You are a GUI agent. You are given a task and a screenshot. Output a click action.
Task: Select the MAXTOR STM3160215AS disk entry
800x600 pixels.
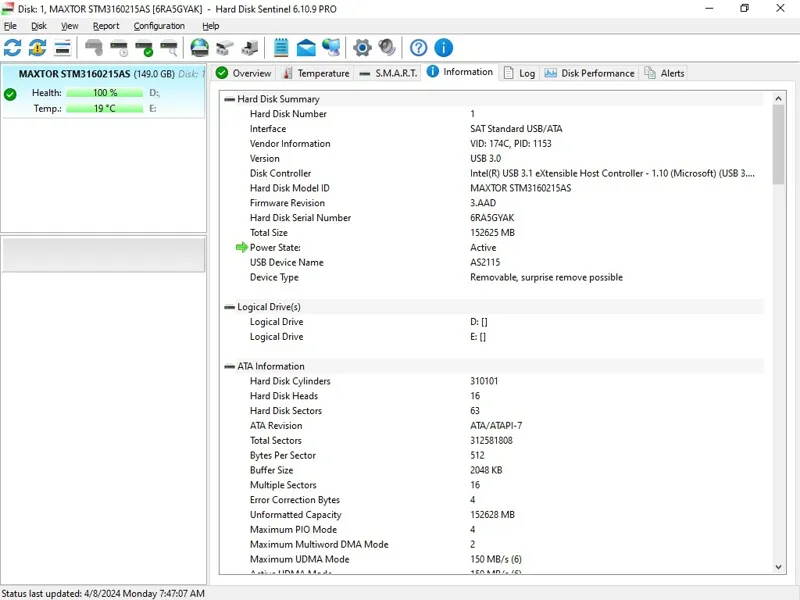pyautogui.click(x=104, y=91)
